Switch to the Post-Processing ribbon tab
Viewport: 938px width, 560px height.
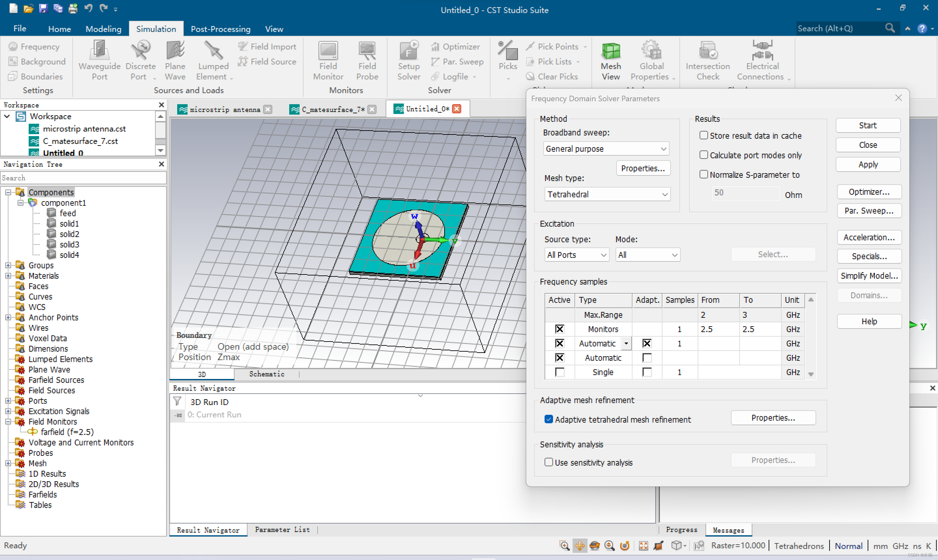[220, 29]
